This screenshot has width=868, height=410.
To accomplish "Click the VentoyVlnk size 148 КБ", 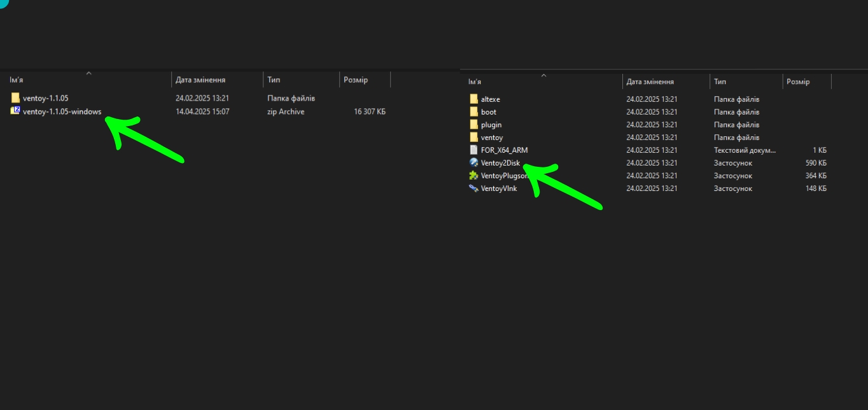I will [816, 188].
